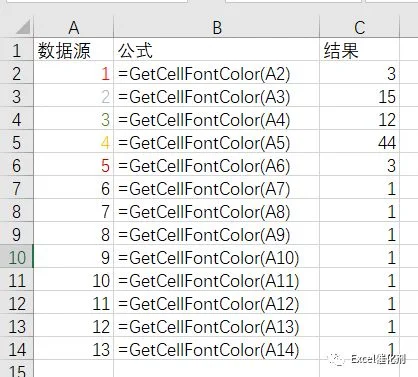Click cell C1 labeled 结果
The height and width of the screenshot is (377, 418).
tap(359, 49)
